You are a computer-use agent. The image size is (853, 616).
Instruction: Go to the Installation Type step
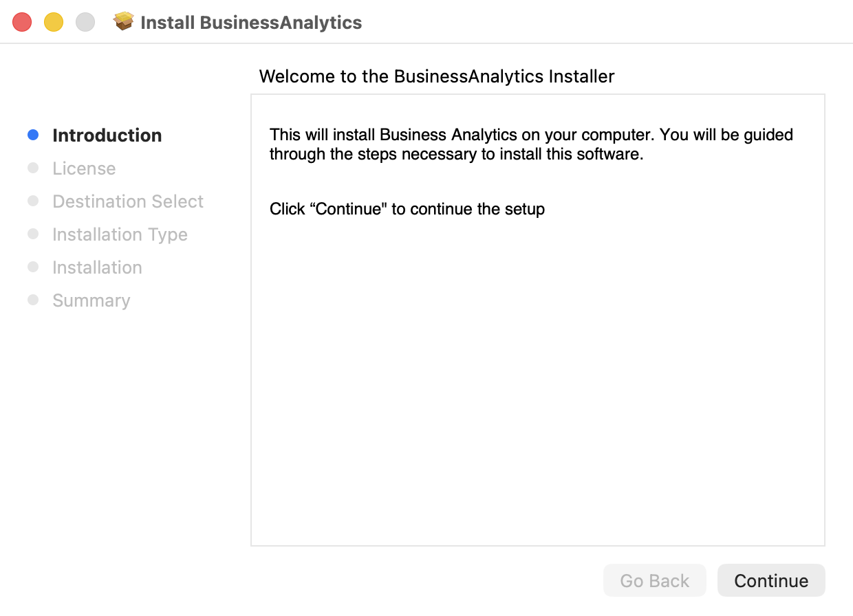coord(120,234)
